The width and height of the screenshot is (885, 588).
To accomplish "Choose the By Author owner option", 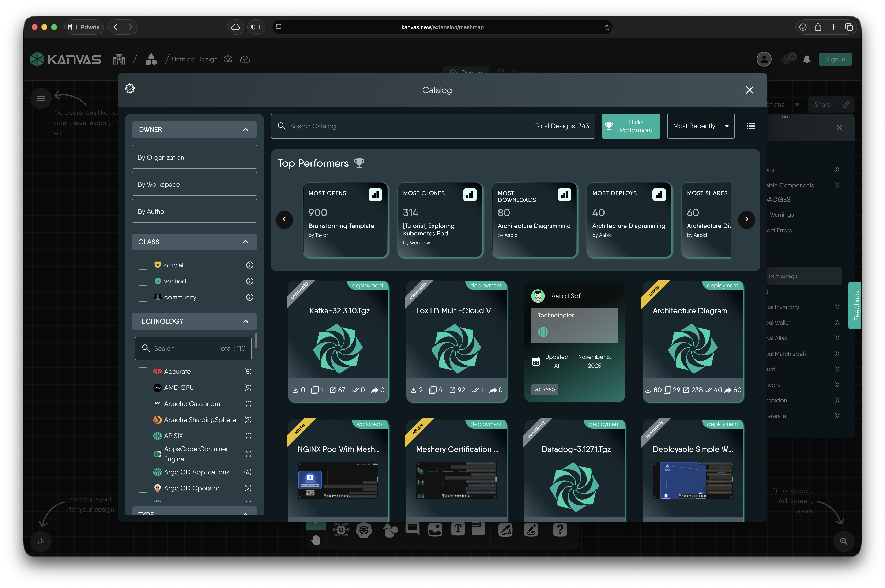I will coord(194,211).
